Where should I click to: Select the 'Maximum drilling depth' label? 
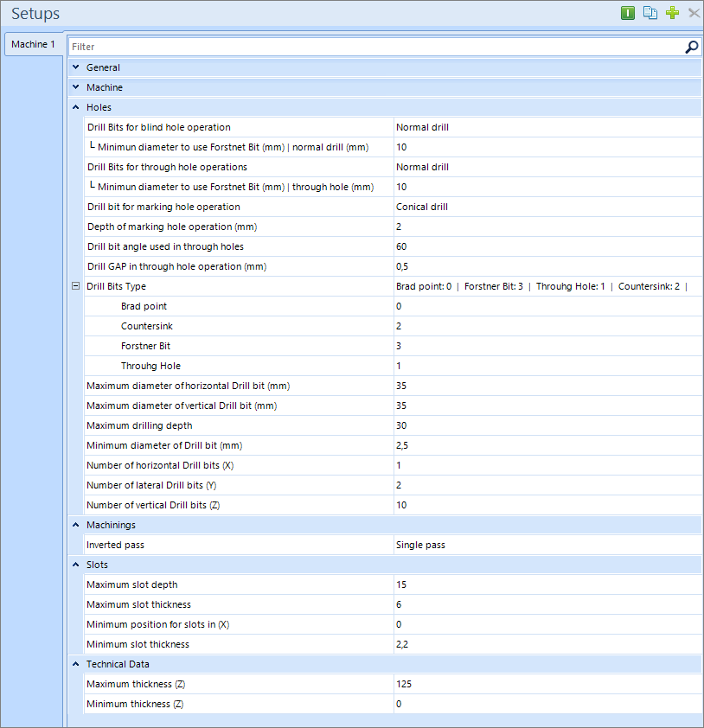[x=139, y=425]
